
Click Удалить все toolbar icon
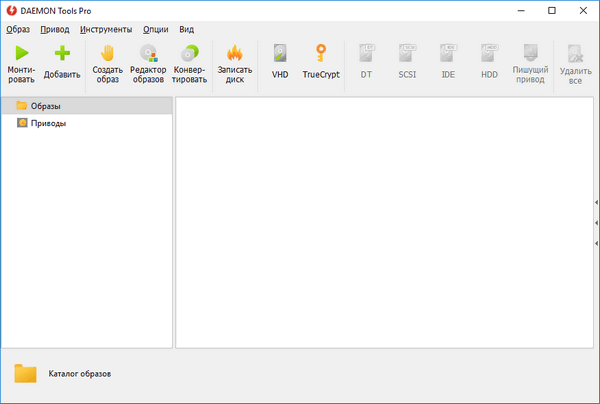pos(575,54)
